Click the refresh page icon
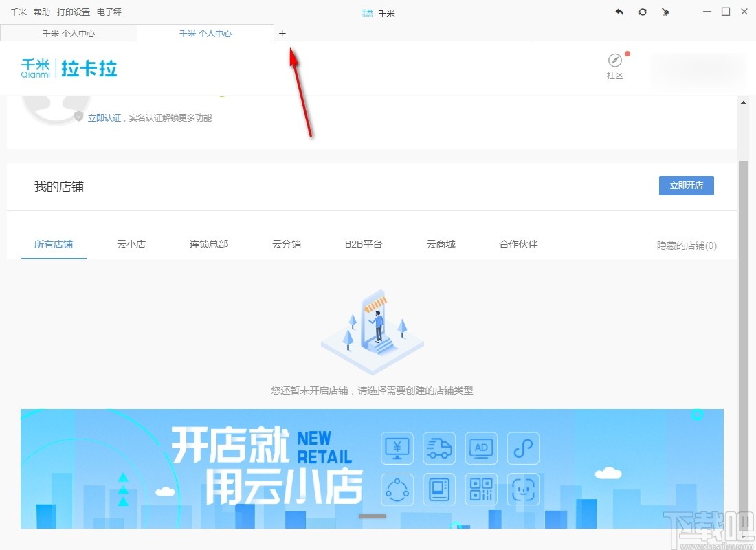The width and height of the screenshot is (756, 550). coord(643,12)
